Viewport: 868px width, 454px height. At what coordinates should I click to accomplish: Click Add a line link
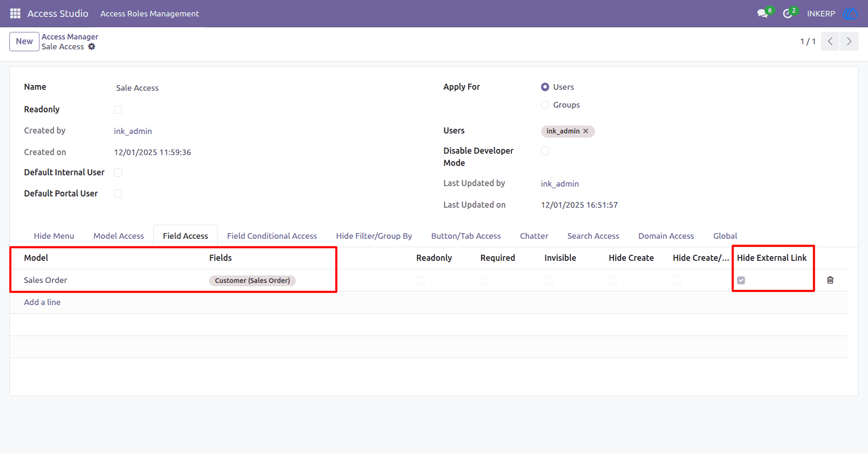(x=42, y=302)
